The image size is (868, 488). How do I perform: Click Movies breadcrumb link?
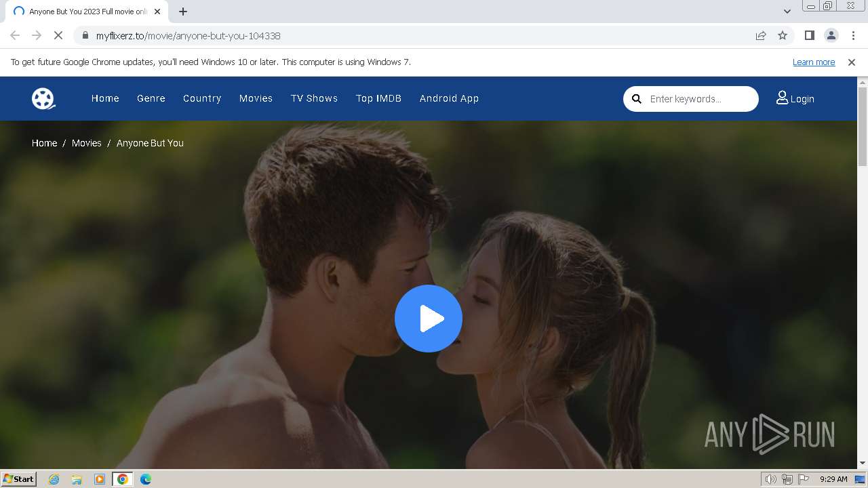86,143
